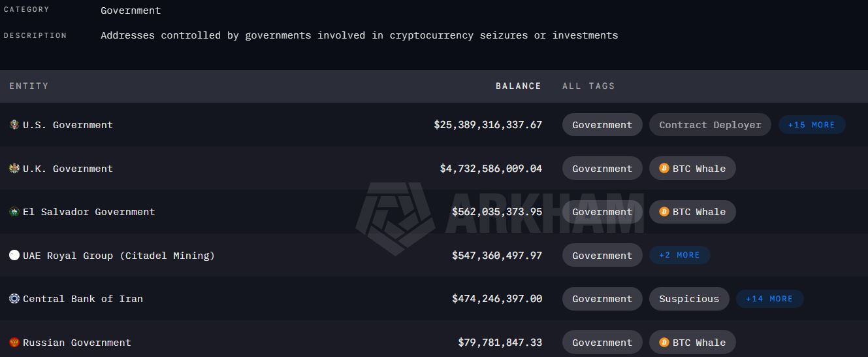Open the U.K. Government entity page
Viewport: 868px width, 357px height.
point(68,168)
